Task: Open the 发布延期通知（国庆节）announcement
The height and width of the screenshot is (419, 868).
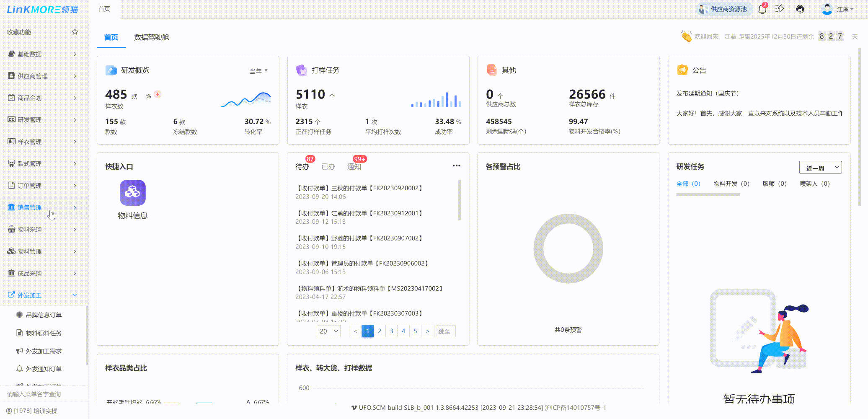Action: click(x=708, y=93)
